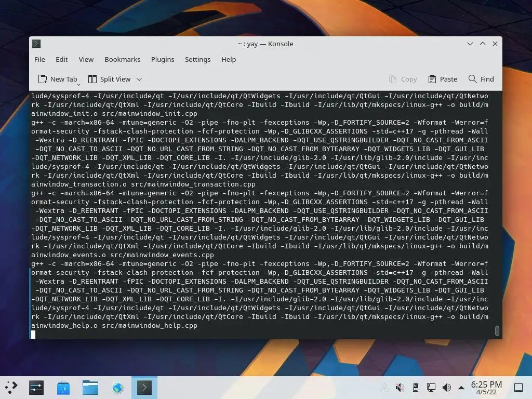Click the terminal scrollbar handle

click(497, 330)
